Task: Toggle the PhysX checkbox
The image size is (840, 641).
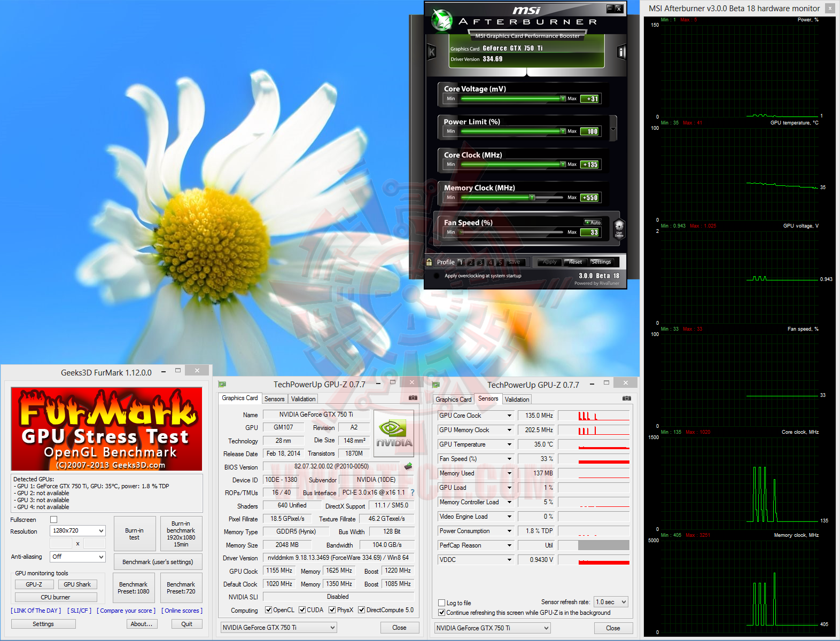Action: coord(332,610)
